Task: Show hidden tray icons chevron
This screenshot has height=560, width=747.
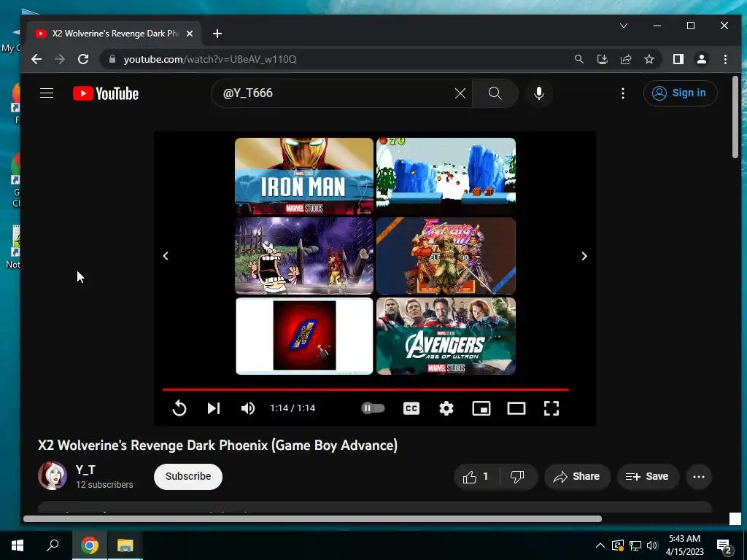Action: tap(600, 545)
